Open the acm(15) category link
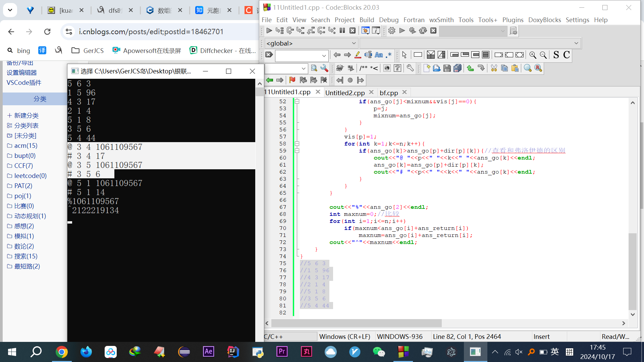This screenshot has width=644, height=362. pyautogui.click(x=25, y=145)
